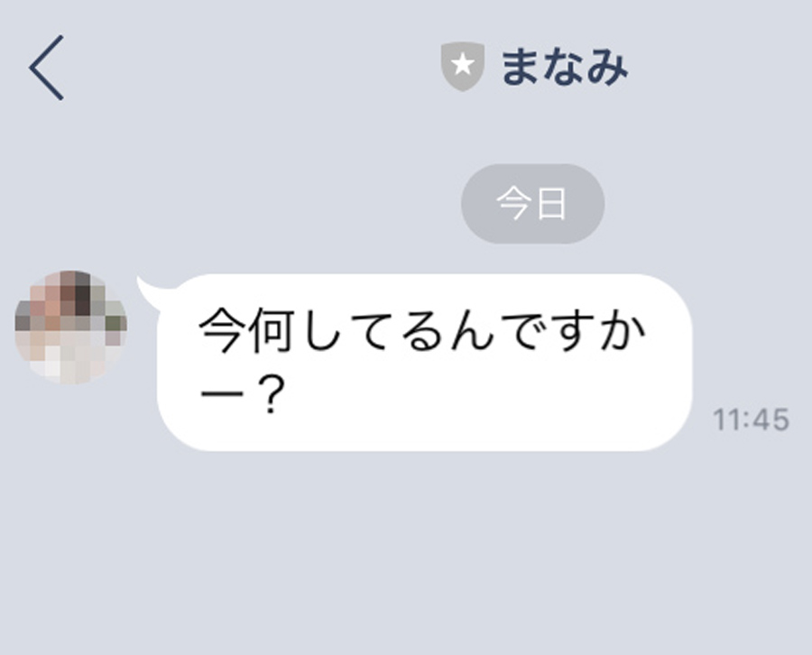Go back using the left chevron arrow
Screen dimensions: 812x655
pos(46,68)
